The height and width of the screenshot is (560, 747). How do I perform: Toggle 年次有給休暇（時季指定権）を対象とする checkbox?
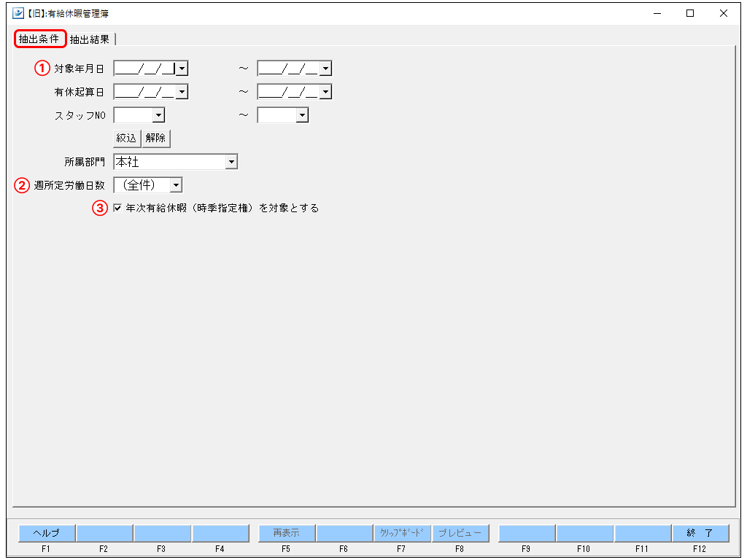tap(117, 208)
